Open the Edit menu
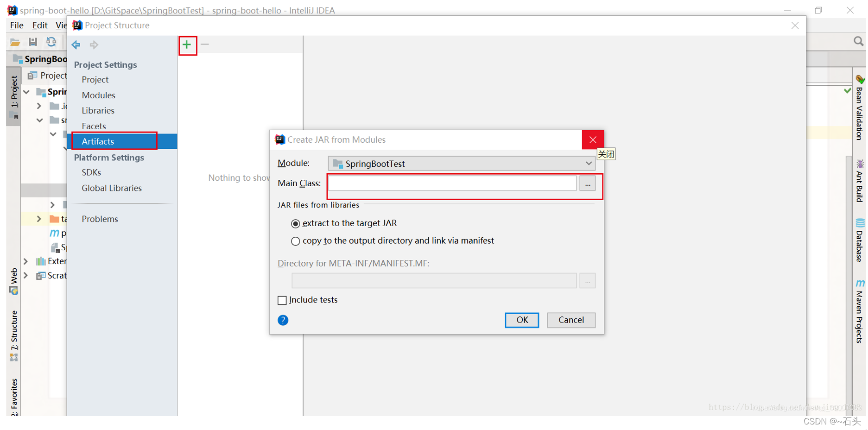Screen dimensions: 868x430 point(40,25)
